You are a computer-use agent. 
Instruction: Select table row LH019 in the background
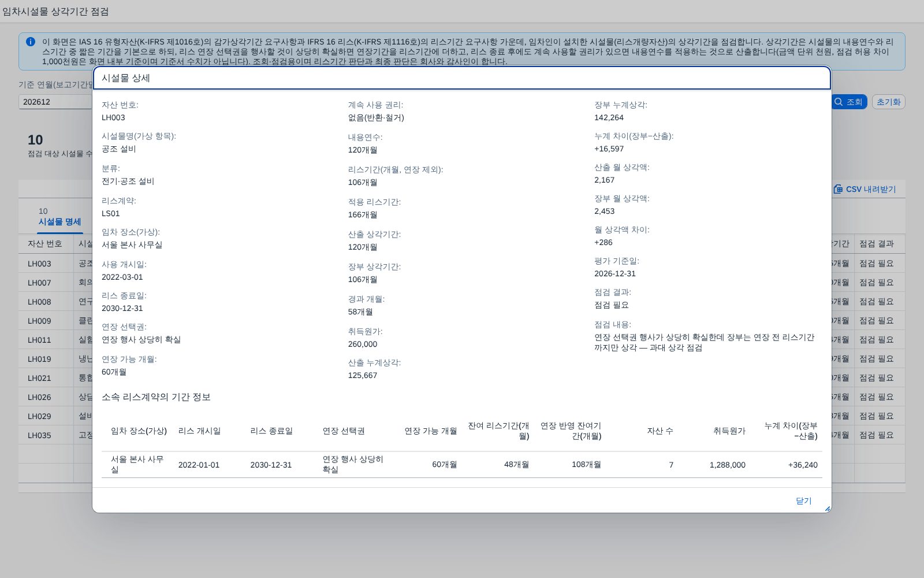[39, 359]
